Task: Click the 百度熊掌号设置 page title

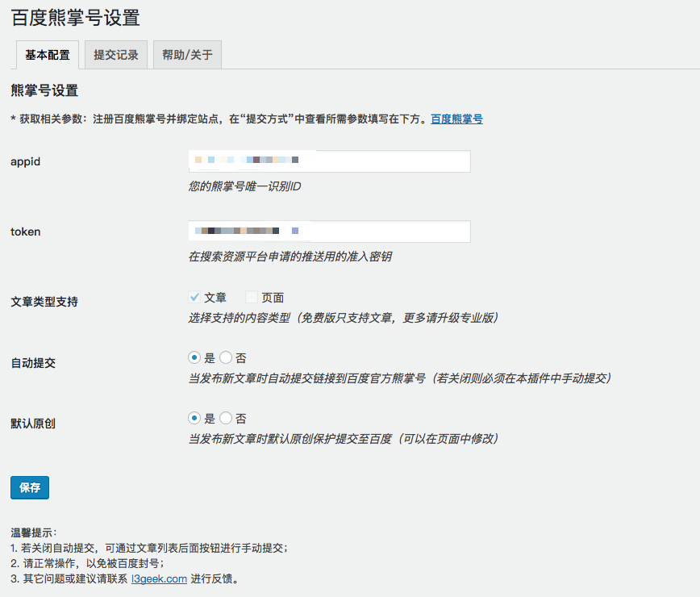Action: [x=76, y=19]
